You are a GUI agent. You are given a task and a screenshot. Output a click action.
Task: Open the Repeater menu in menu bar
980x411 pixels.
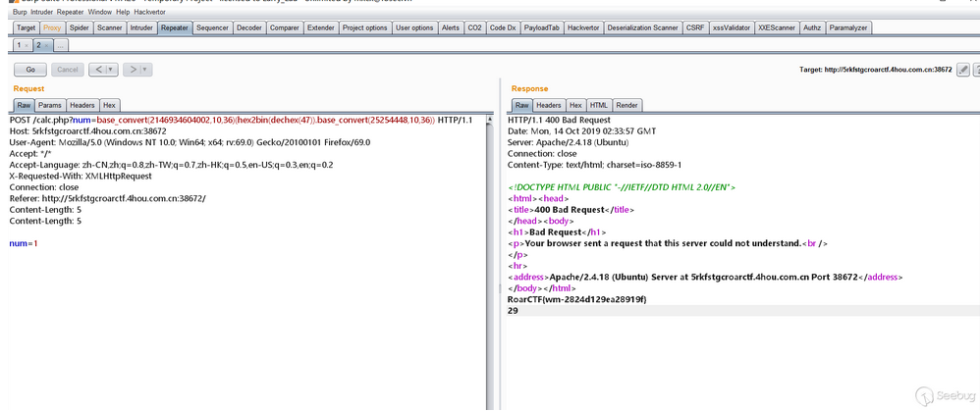point(71,12)
